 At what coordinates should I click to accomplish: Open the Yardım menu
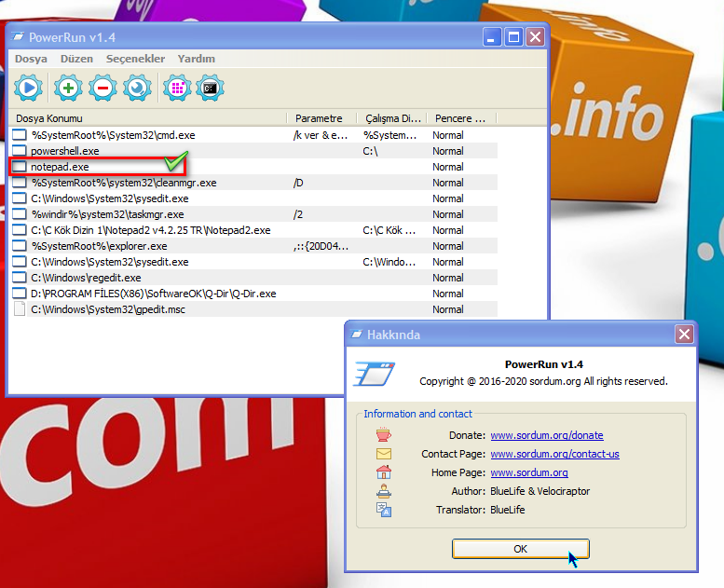pos(197,59)
